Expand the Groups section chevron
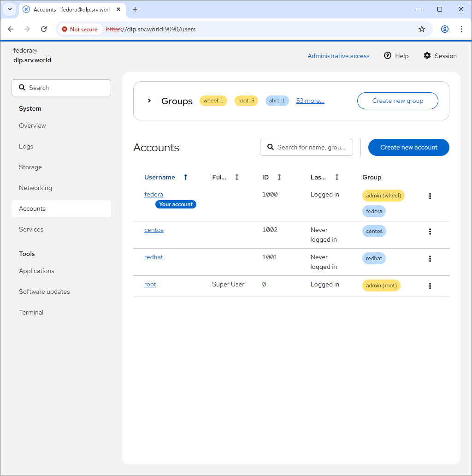This screenshot has height=476, width=472. (x=149, y=101)
